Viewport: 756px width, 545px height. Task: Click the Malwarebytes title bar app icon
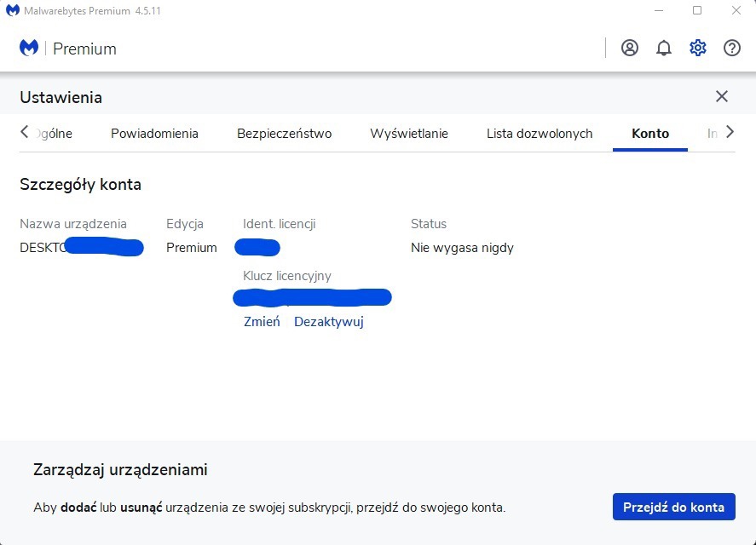13,10
